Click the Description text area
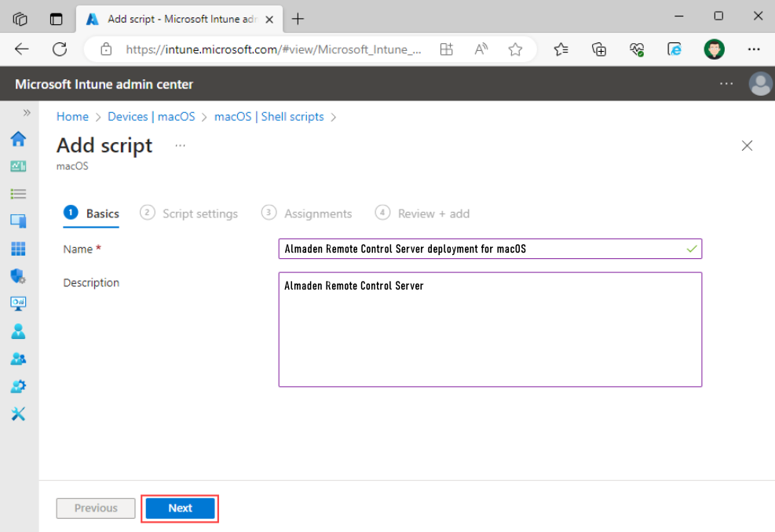The width and height of the screenshot is (775, 532). (490, 330)
